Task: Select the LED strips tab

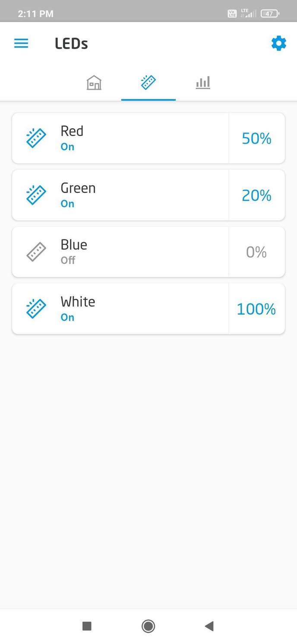Action: point(148,82)
